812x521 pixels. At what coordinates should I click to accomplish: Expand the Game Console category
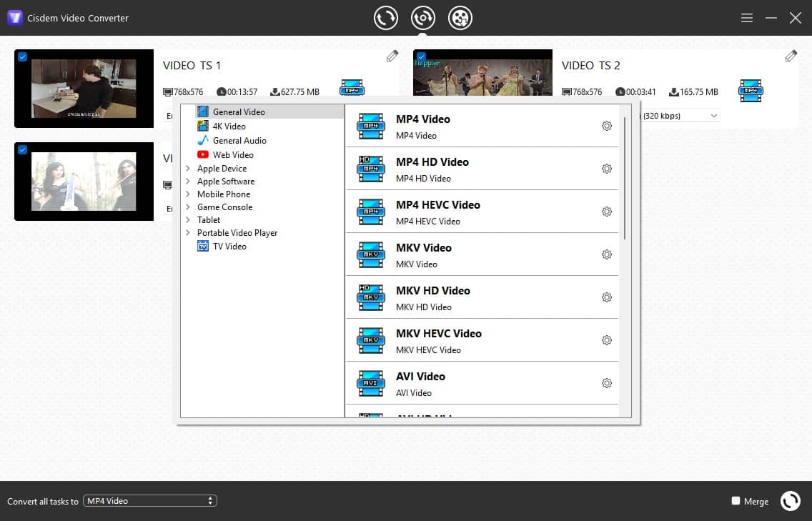tap(188, 207)
